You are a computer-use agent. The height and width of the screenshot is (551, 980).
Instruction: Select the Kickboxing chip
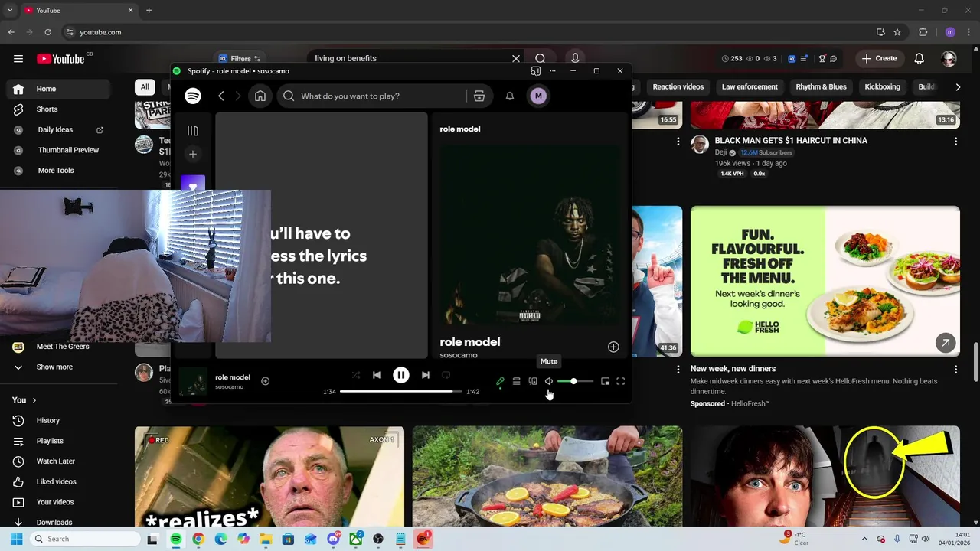pyautogui.click(x=882, y=86)
